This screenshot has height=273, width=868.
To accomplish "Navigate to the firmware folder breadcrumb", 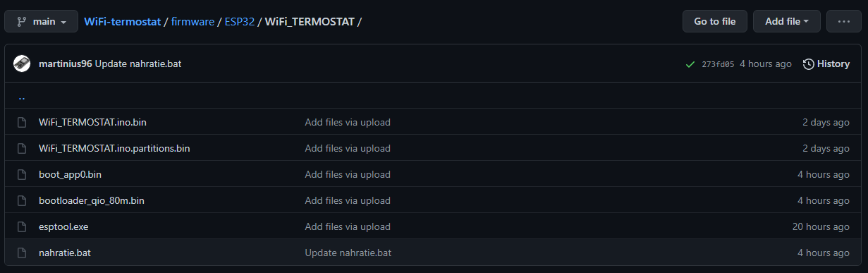I will click(x=192, y=21).
